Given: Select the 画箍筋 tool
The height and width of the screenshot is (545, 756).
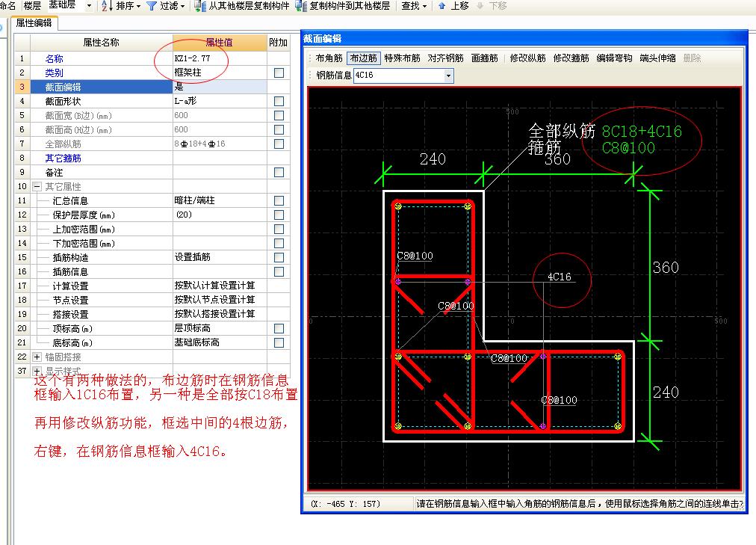Looking at the screenshot, I should coord(485,58).
